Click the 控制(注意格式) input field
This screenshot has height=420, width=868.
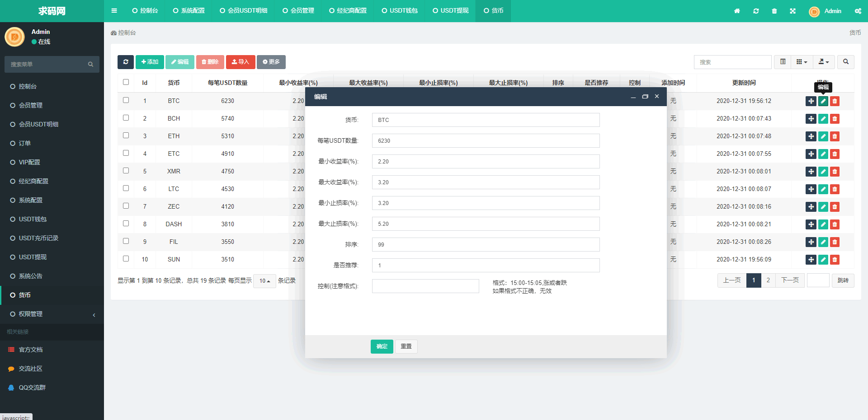425,286
